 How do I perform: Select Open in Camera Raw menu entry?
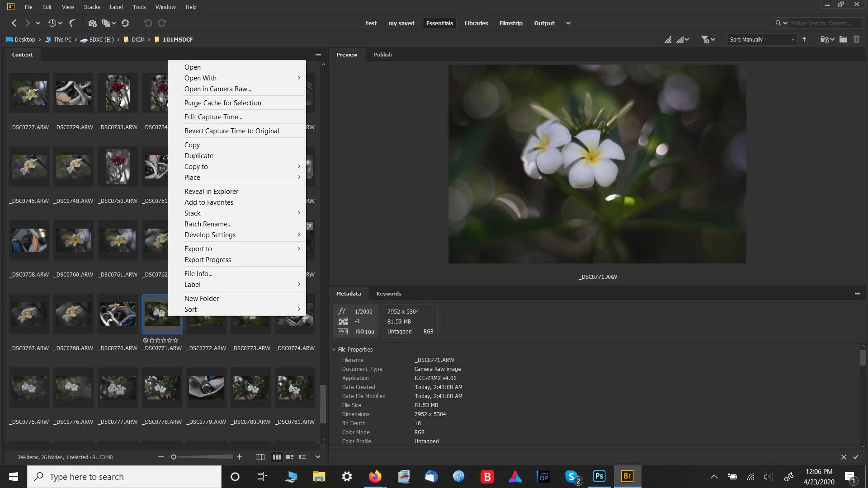point(217,89)
